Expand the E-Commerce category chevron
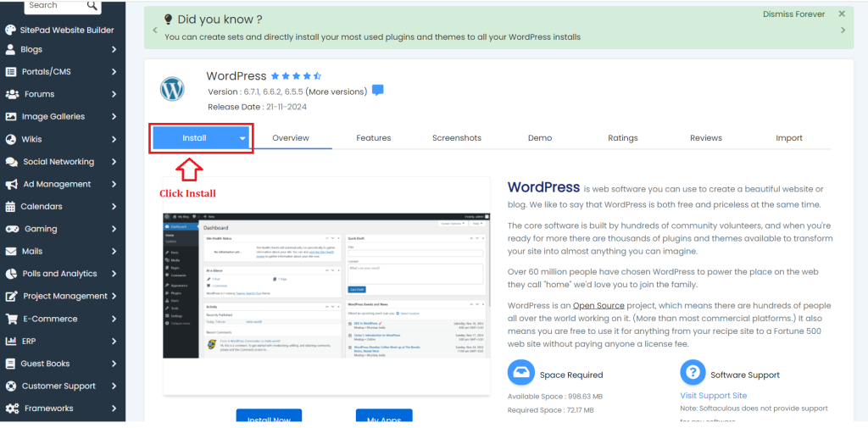Image resolution: width=868 pixels, height=428 pixels. pos(114,319)
